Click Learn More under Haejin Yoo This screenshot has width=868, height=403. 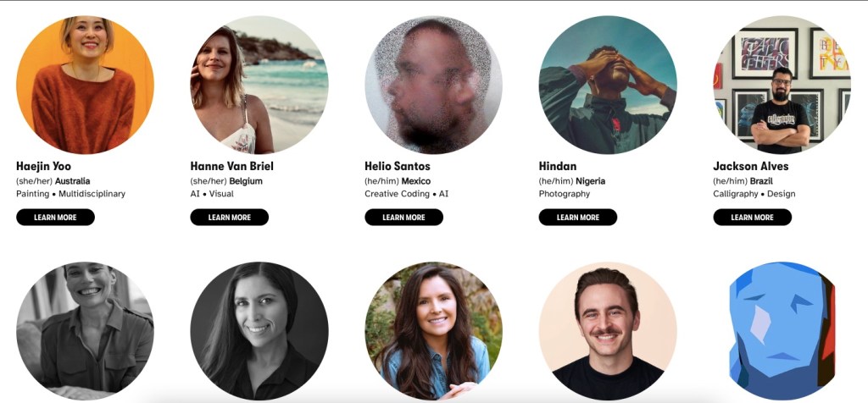pyautogui.click(x=55, y=218)
